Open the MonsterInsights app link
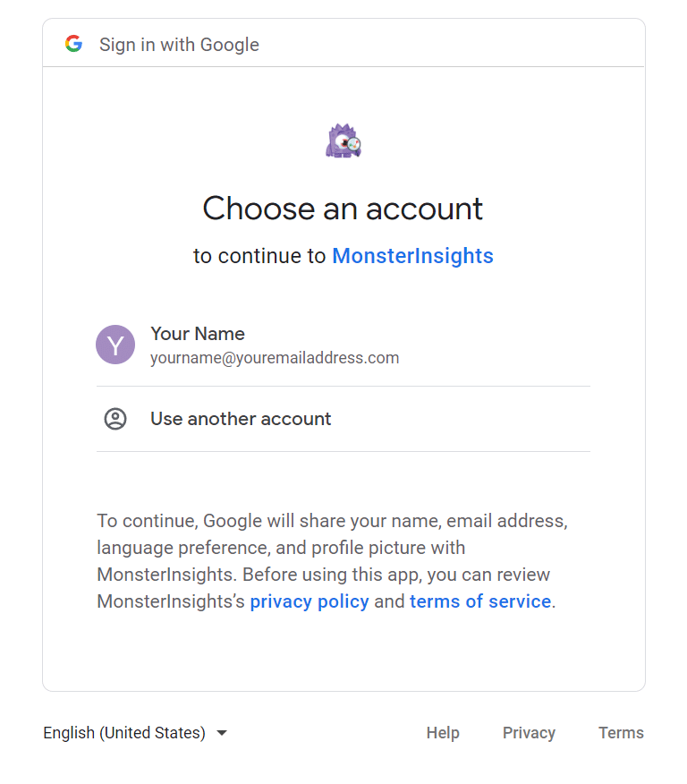The height and width of the screenshot is (784, 687). tap(412, 256)
